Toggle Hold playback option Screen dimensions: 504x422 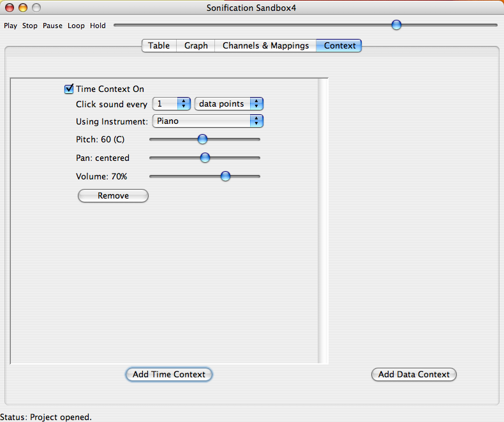click(x=98, y=26)
